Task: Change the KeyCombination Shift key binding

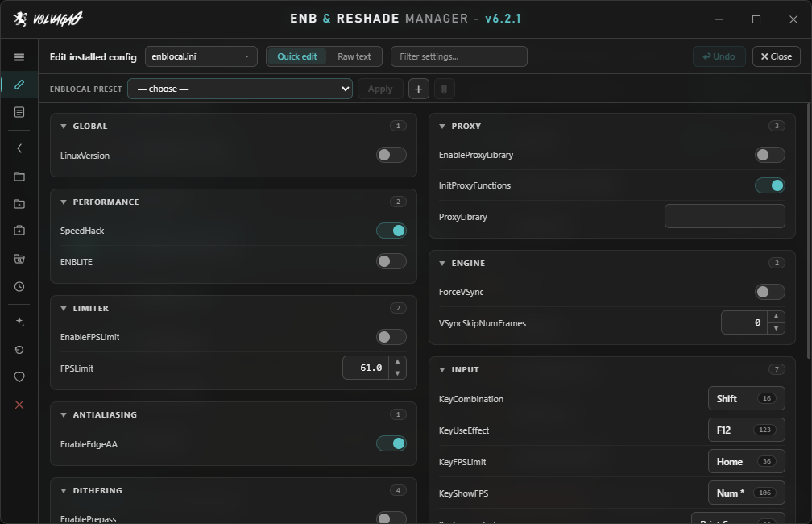Action: (x=746, y=398)
